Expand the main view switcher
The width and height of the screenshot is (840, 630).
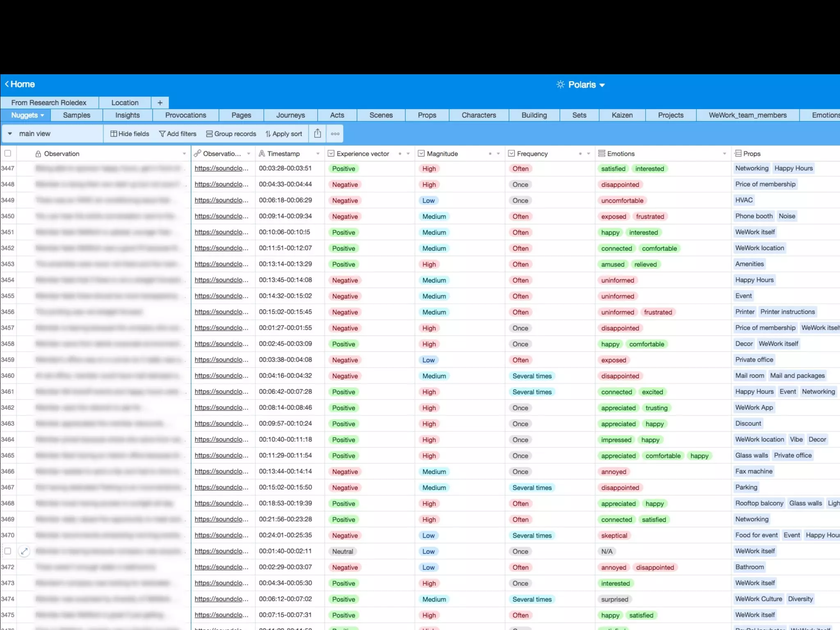click(x=10, y=134)
